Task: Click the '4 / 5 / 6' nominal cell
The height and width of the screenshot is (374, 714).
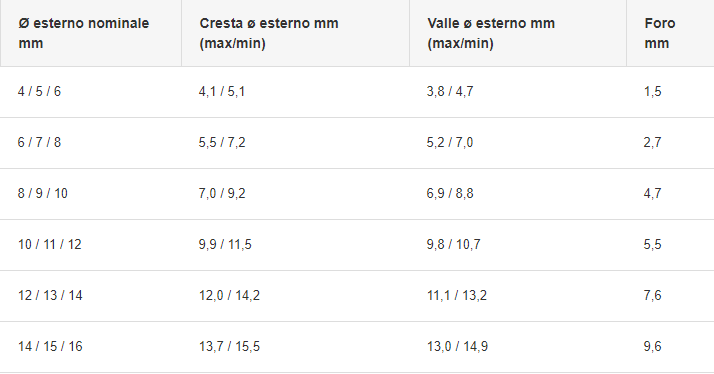Action: (39, 92)
